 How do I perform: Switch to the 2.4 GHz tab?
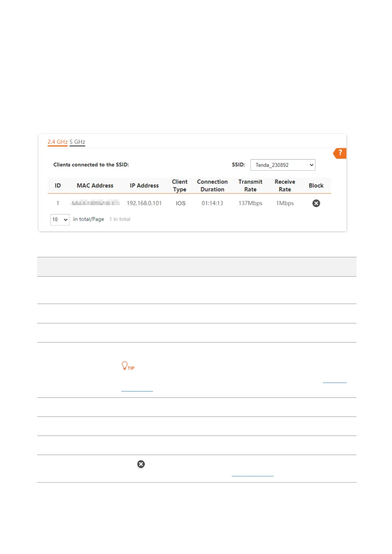(x=58, y=142)
